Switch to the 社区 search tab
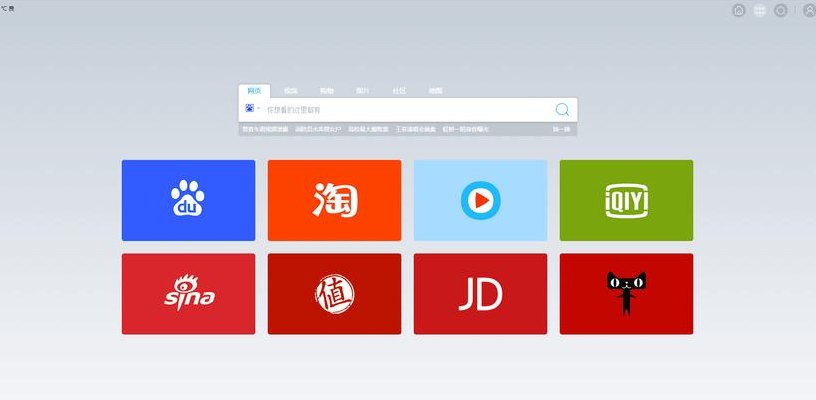Image resolution: width=816 pixels, height=400 pixels. (399, 91)
